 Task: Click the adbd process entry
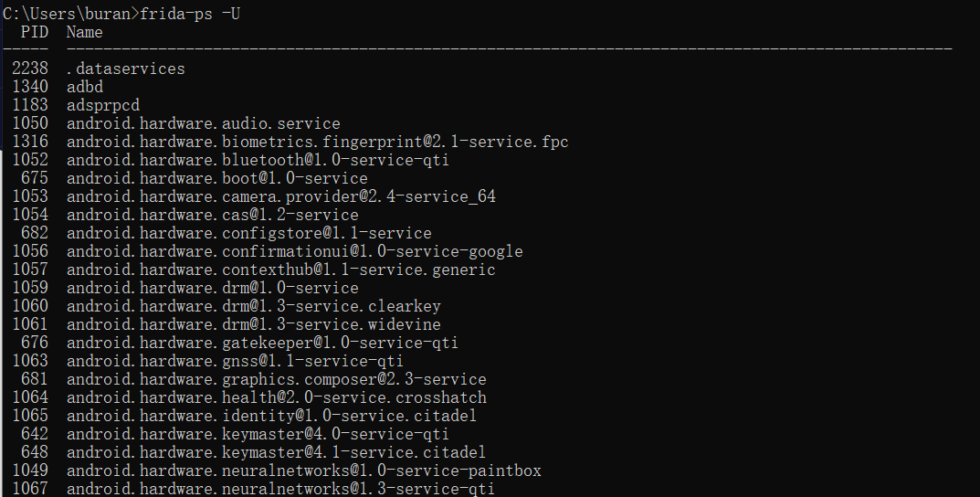tap(84, 87)
